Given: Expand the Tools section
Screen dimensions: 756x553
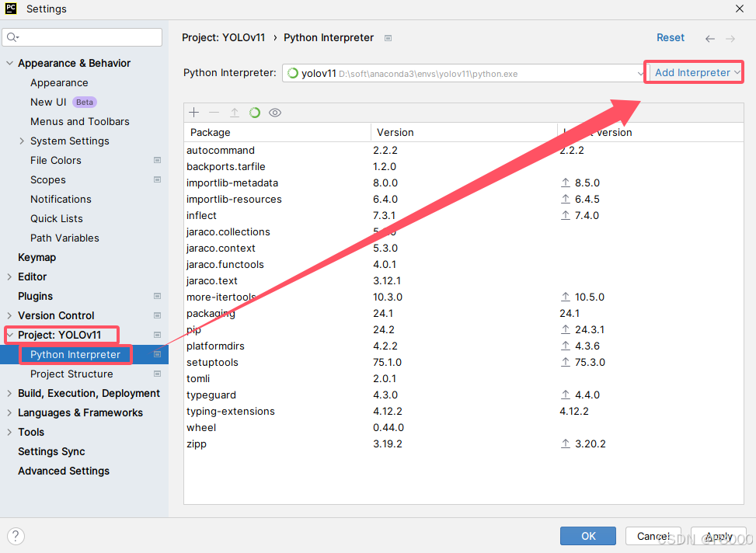Looking at the screenshot, I should (x=9, y=432).
